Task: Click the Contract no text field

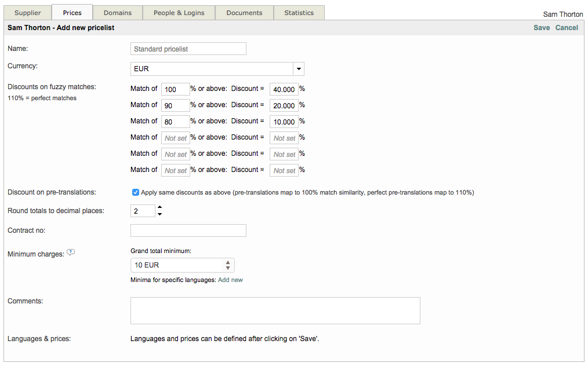Action: click(x=188, y=230)
